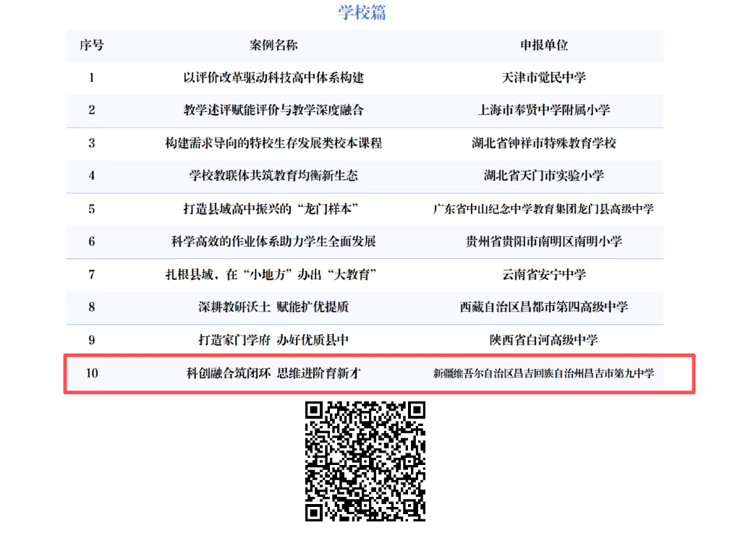The image size is (756, 546).
Task: Click case name 深耕教研沃土 赋能扩优提质
Action: (273, 307)
